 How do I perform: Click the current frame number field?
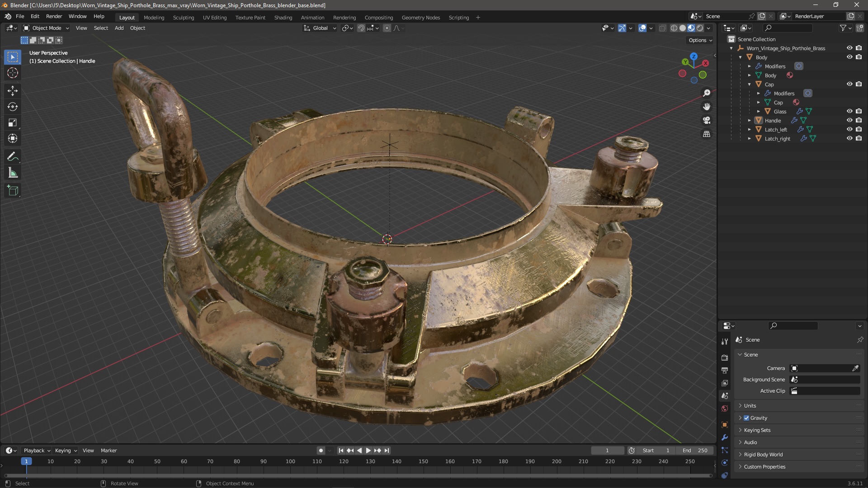pyautogui.click(x=607, y=450)
